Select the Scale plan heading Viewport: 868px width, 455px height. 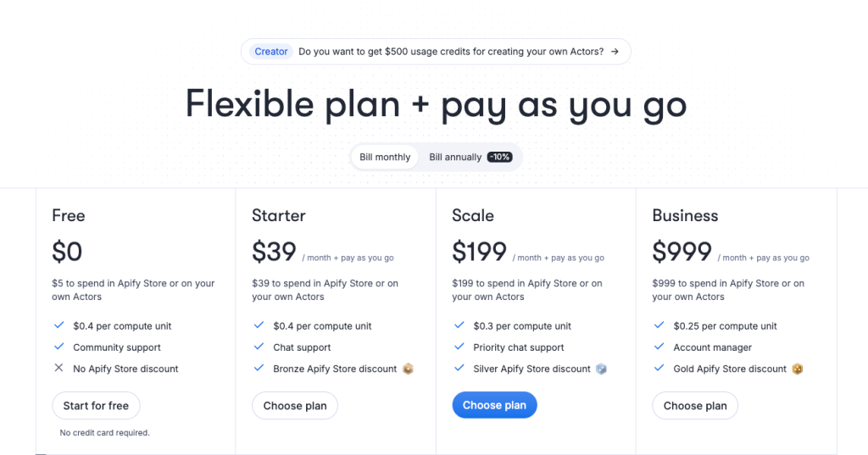tap(473, 215)
